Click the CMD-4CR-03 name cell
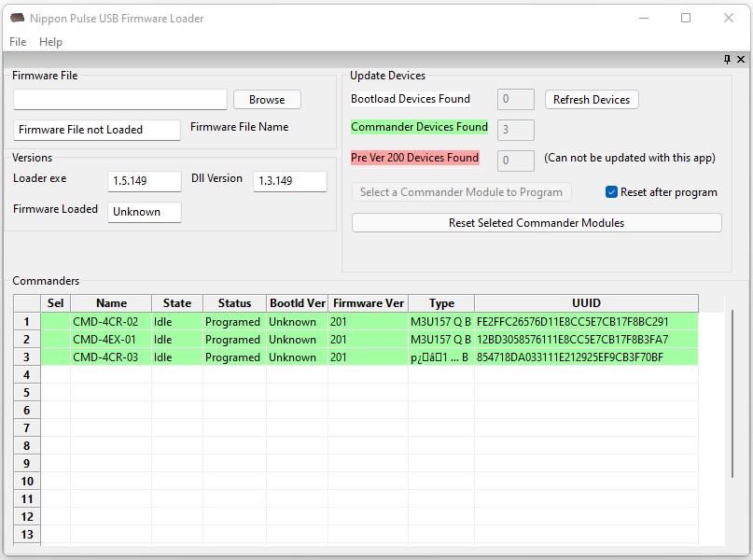This screenshot has width=753, height=560. point(111,357)
